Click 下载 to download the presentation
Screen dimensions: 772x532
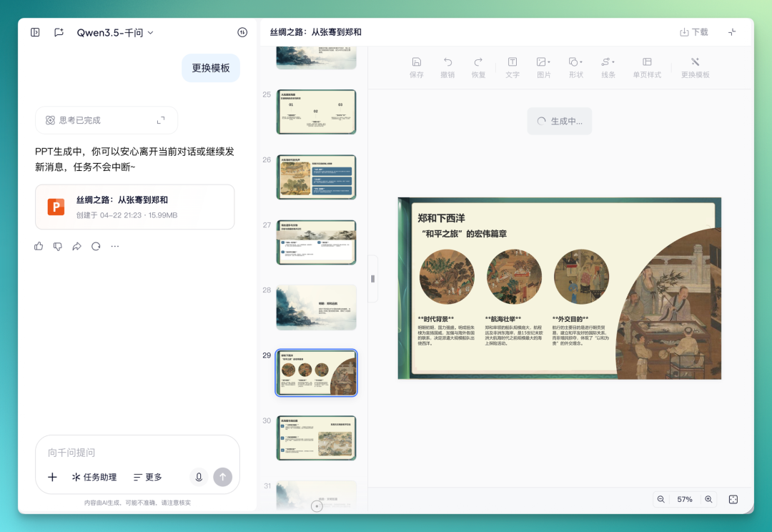tap(693, 32)
